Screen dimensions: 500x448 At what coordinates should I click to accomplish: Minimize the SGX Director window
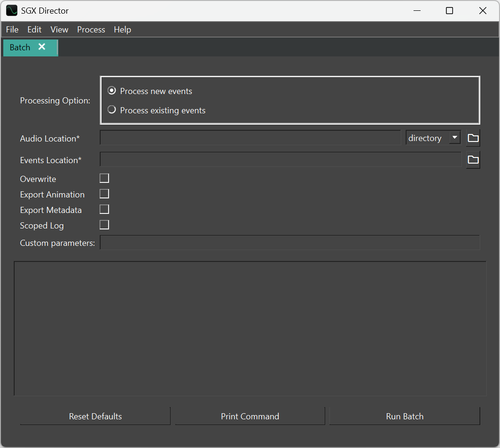[417, 10]
